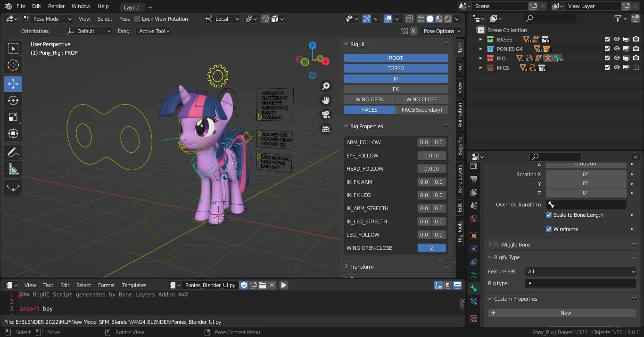Screen dimensions: 644x337
Task: Open the Feature Set dropdown showing All
Action: (x=580, y=271)
